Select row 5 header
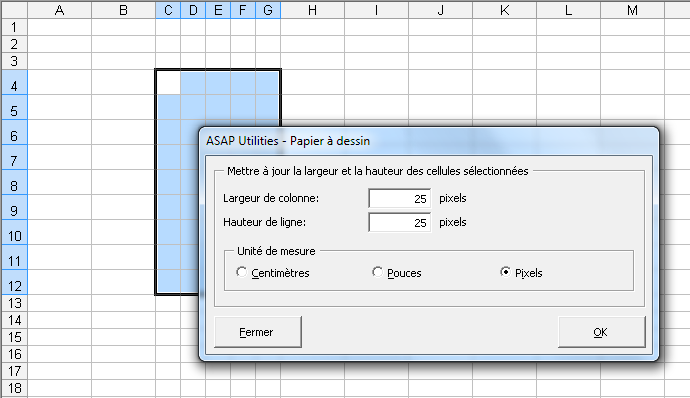 [15, 107]
